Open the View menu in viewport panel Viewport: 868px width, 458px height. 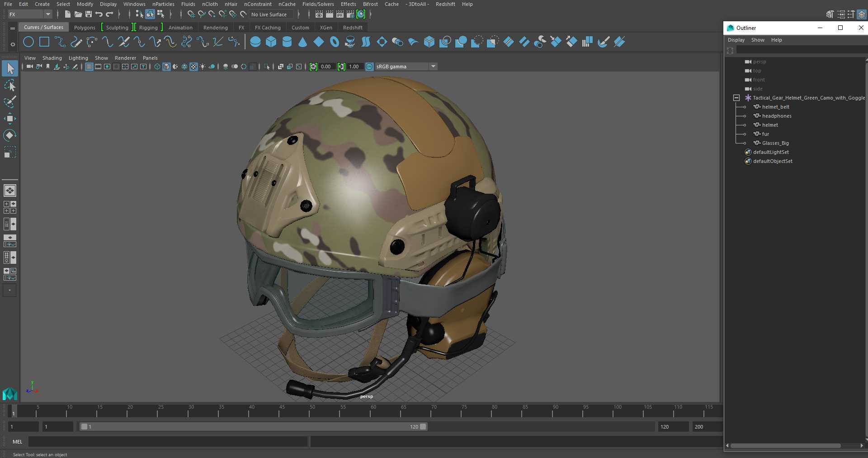(x=30, y=58)
